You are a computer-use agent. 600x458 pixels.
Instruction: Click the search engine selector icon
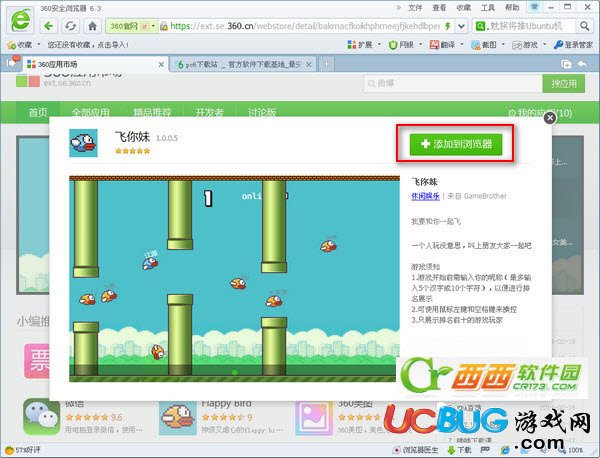(480, 26)
